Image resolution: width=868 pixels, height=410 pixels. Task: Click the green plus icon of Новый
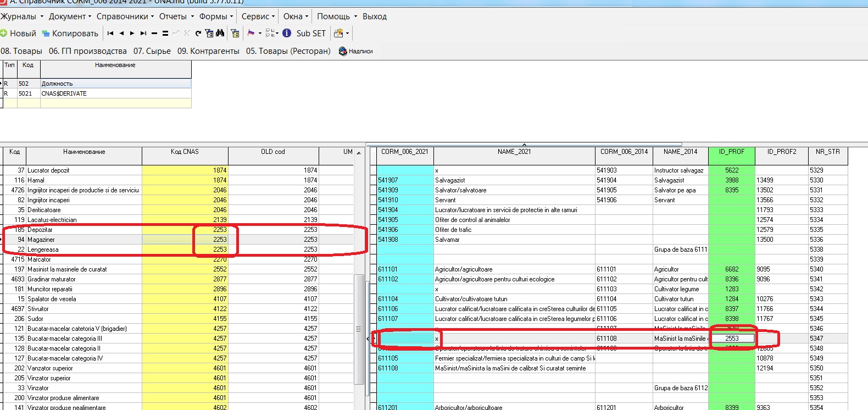click(x=4, y=33)
